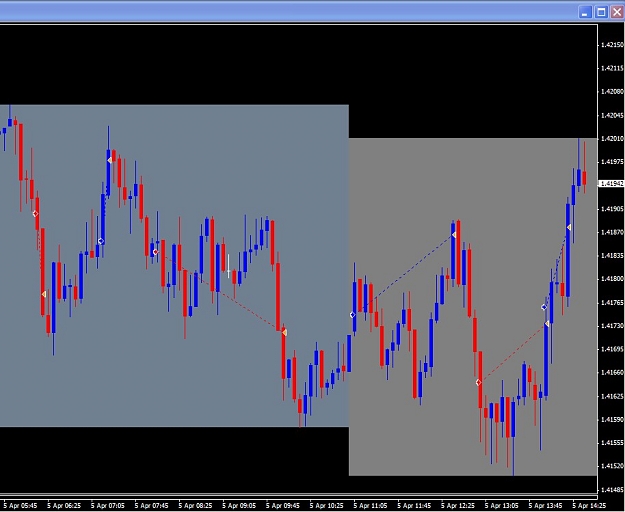This screenshot has width=625, height=512.
Task: Click the highlighted current price tag 1.41942
Action: 612,184
